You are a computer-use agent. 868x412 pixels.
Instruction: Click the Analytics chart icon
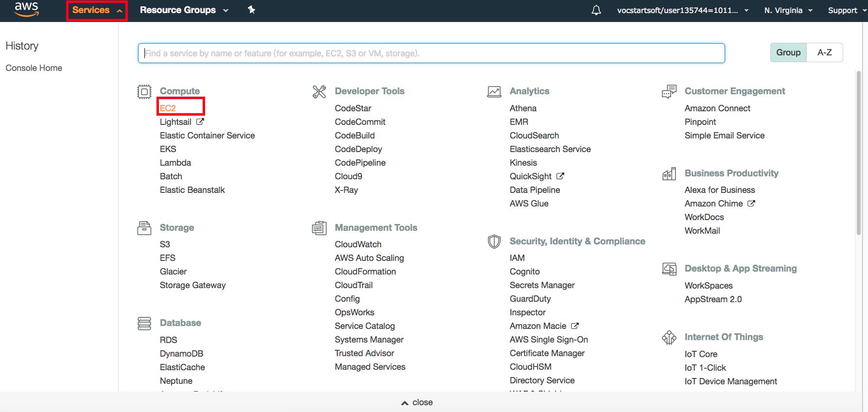tap(494, 91)
